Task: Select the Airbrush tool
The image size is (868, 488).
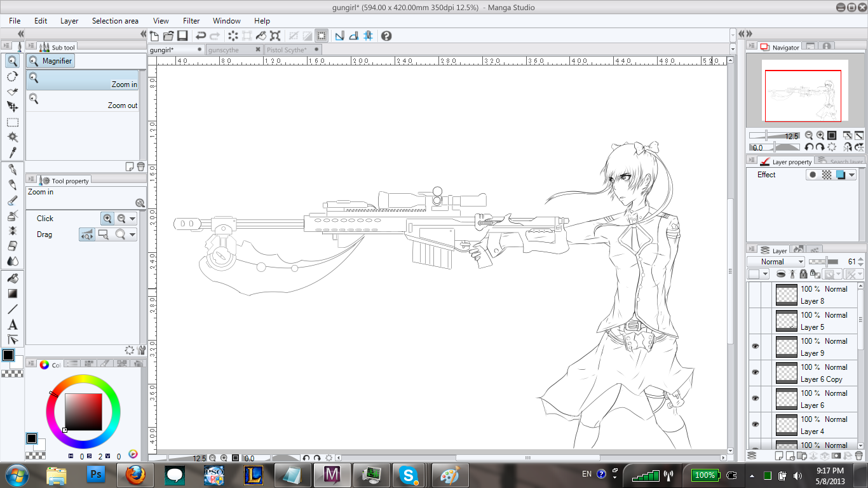Action: [x=12, y=215]
